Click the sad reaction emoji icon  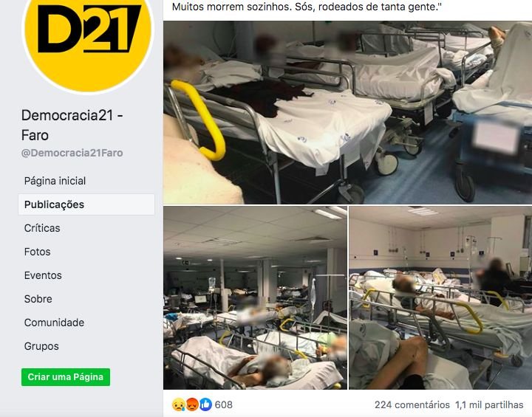179,404
